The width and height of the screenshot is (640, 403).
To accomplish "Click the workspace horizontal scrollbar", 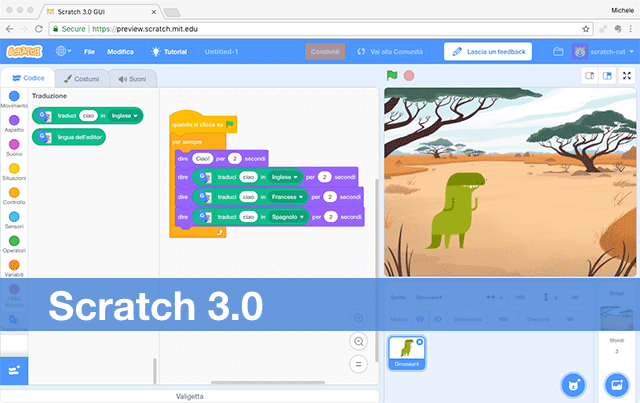I will tap(268, 383).
